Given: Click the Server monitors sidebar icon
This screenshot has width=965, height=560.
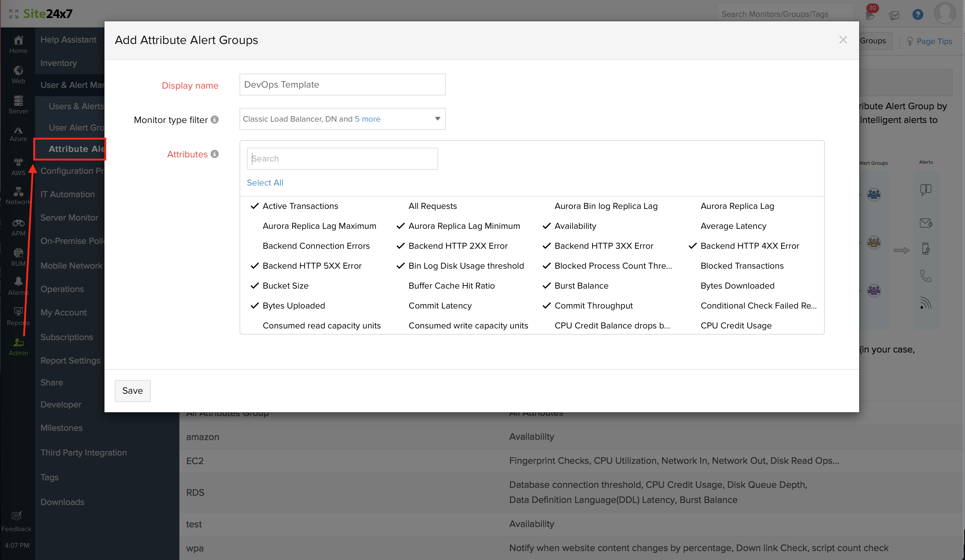Looking at the screenshot, I should coord(18,104).
